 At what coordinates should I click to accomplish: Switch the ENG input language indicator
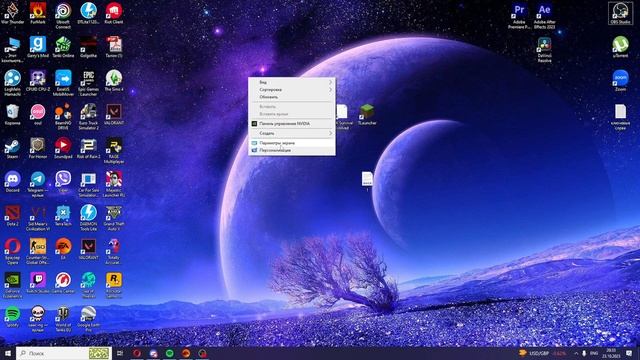[594, 353]
